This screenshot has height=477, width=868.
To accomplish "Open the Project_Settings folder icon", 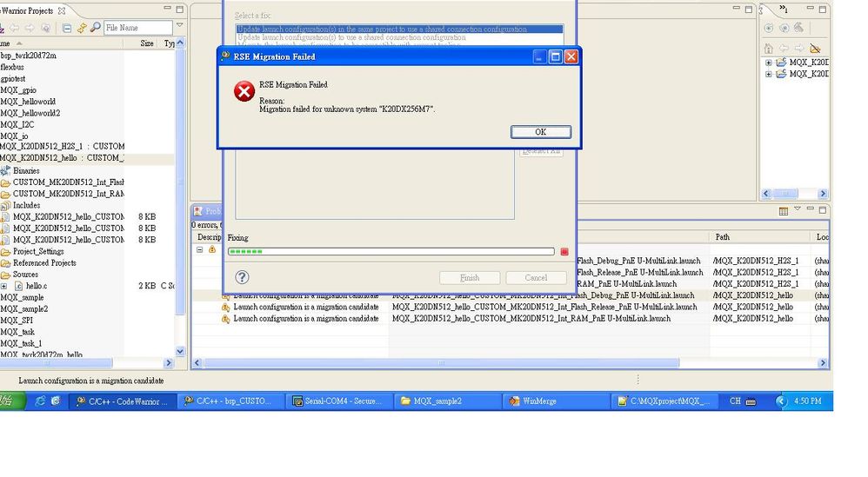I will tap(5, 252).
